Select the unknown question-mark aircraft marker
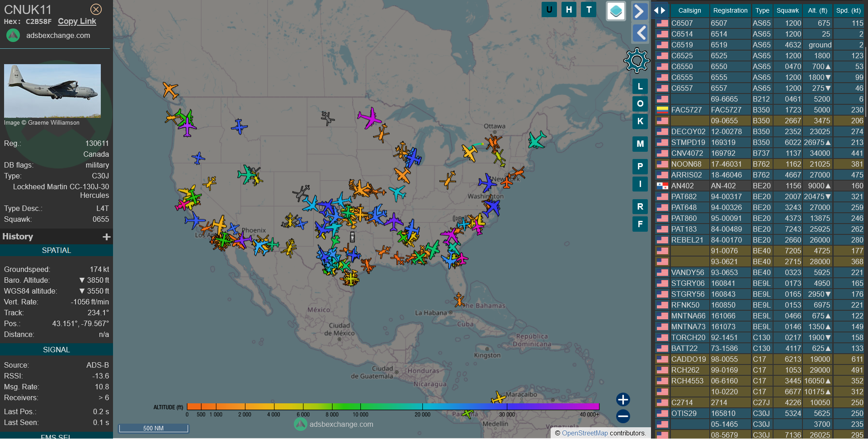Viewport: 868px width, 439px height. point(352,238)
